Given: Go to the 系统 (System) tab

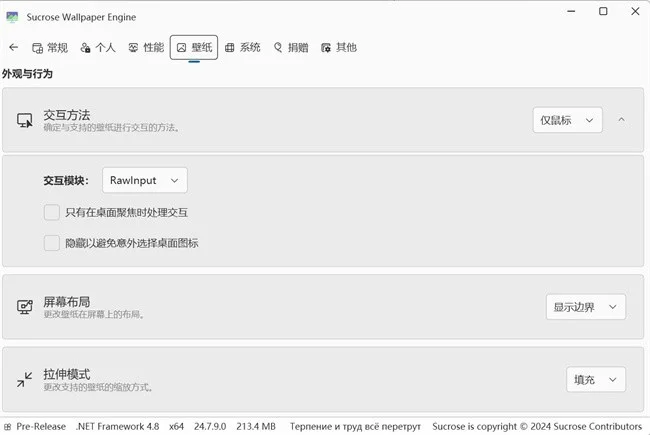Looking at the screenshot, I should point(243,48).
